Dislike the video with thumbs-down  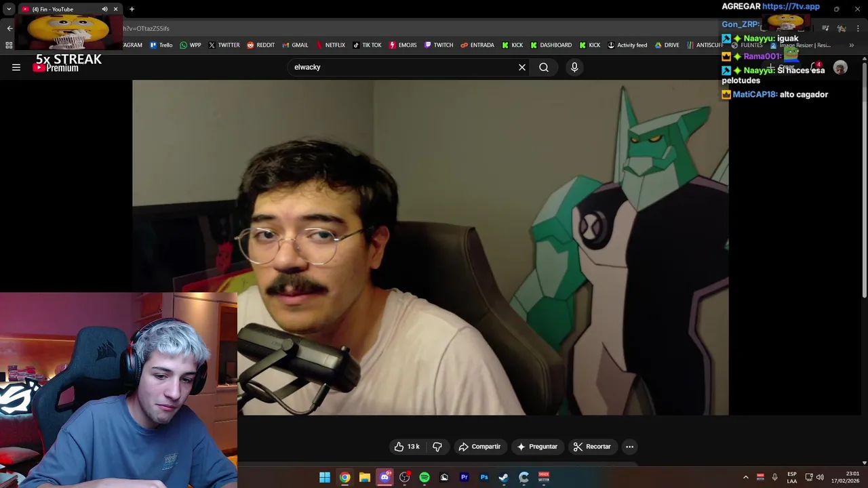click(437, 447)
